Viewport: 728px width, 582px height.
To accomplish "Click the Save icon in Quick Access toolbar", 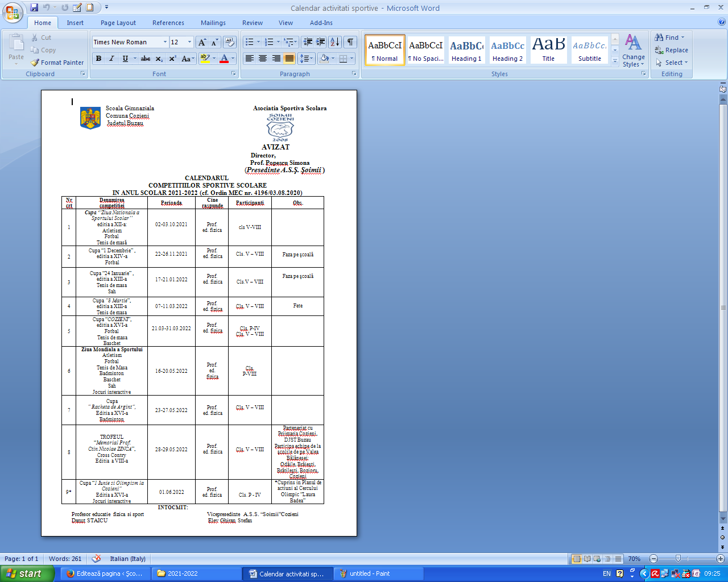I will pos(34,7).
